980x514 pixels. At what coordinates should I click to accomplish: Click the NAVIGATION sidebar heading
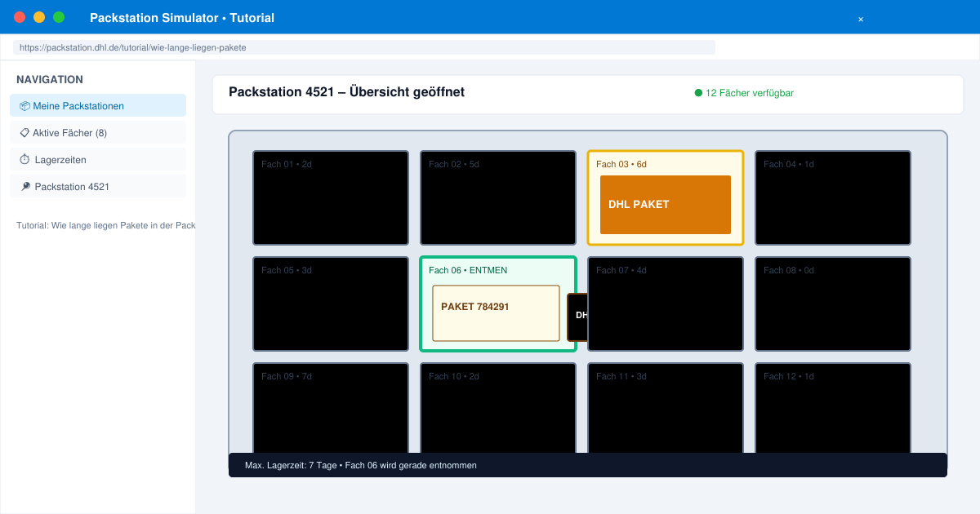point(50,79)
